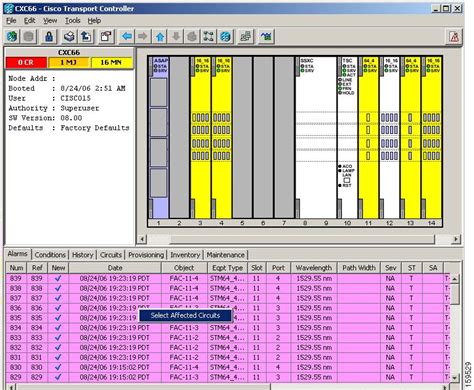Click the Add Node globe toolbar icon
This screenshot has width=474, height=390.
(x=12, y=36)
